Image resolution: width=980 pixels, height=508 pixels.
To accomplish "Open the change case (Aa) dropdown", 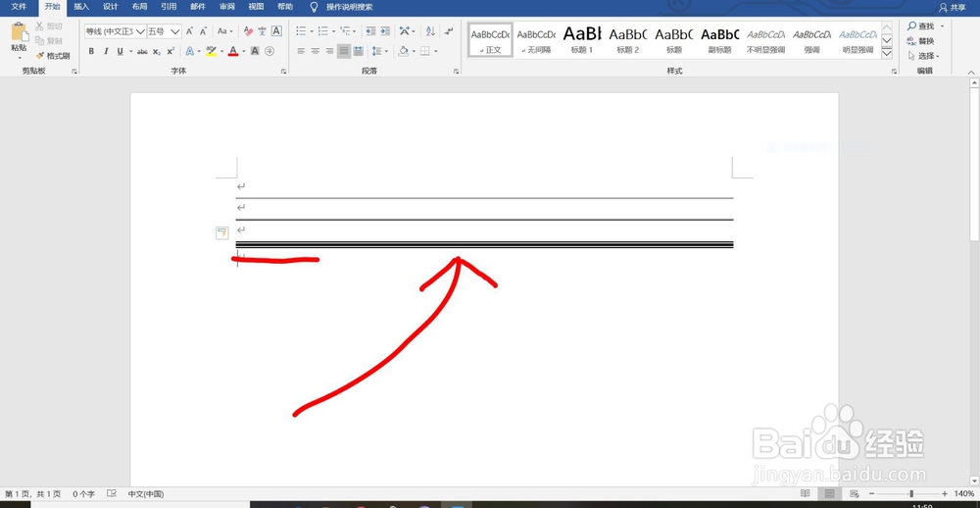I will 224,31.
